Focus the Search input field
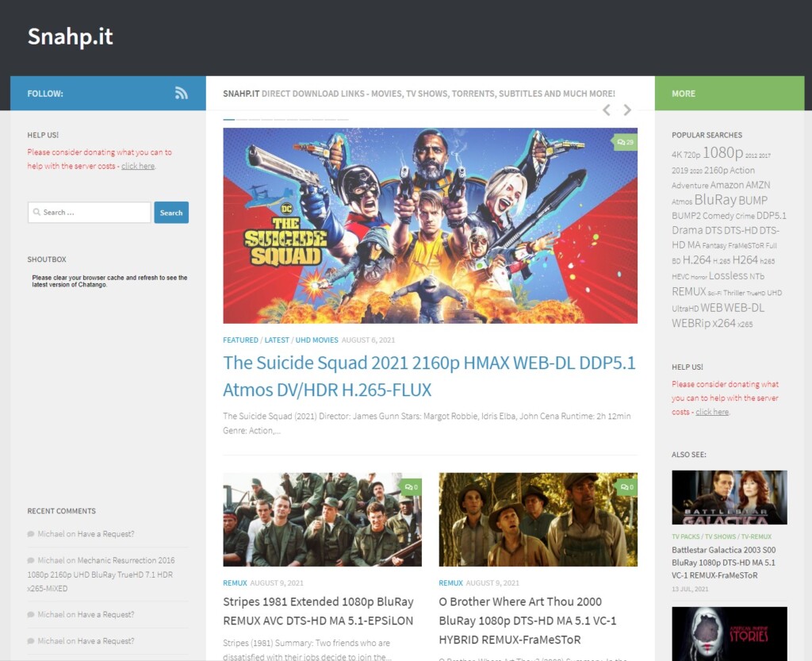This screenshot has height=661, width=812. point(89,213)
